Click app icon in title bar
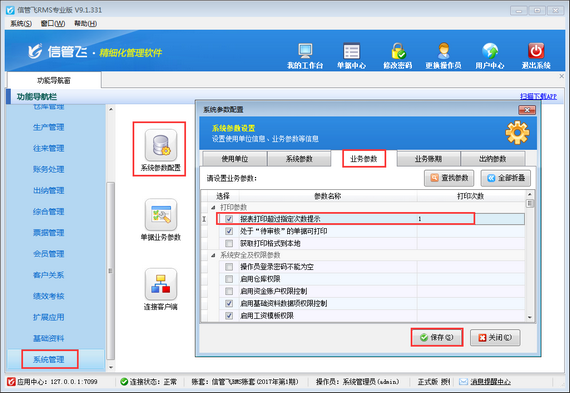Viewport: 570px width, 393px height. coord(10,10)
